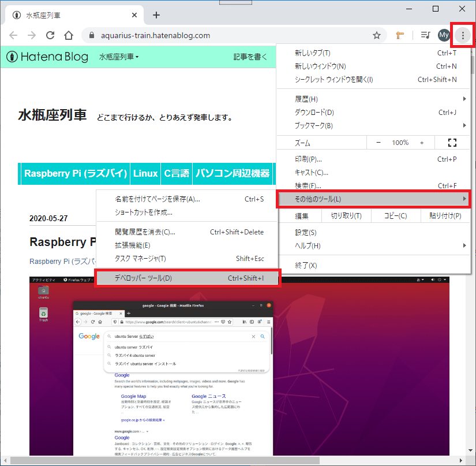The image size is (476, 466).
Task: Select タスク マネージャ(T)
Action: pos(188,259)
